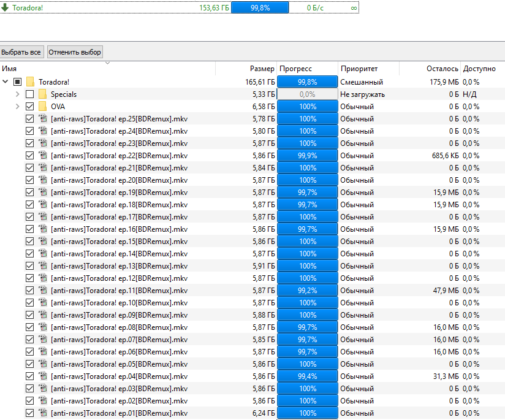Click the ep.08 mkv file icon
The width and height of the screenshot is (505, 420).
pos(43,327)
